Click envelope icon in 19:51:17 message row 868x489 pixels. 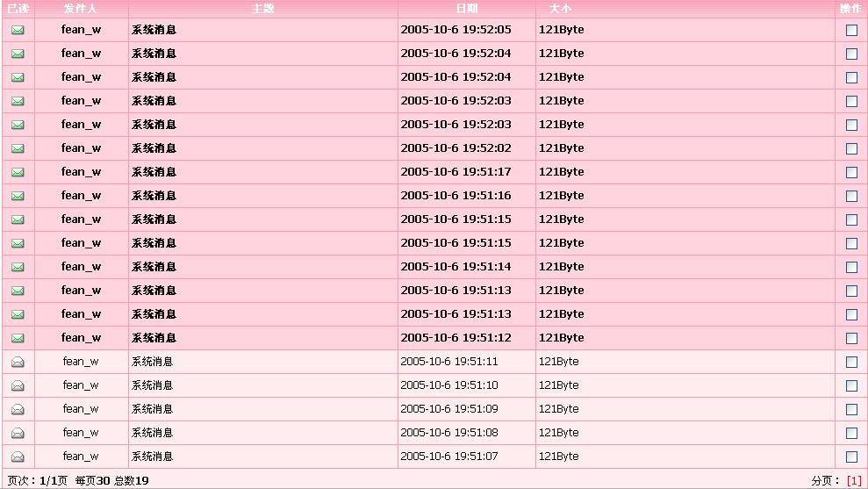click(18, 172)
